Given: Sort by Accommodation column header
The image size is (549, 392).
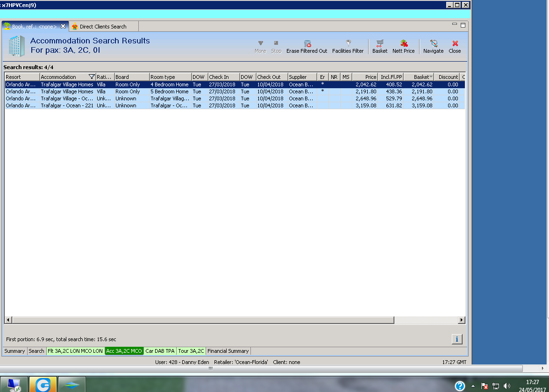Looking at the screenshot, I should pos(64,77).
